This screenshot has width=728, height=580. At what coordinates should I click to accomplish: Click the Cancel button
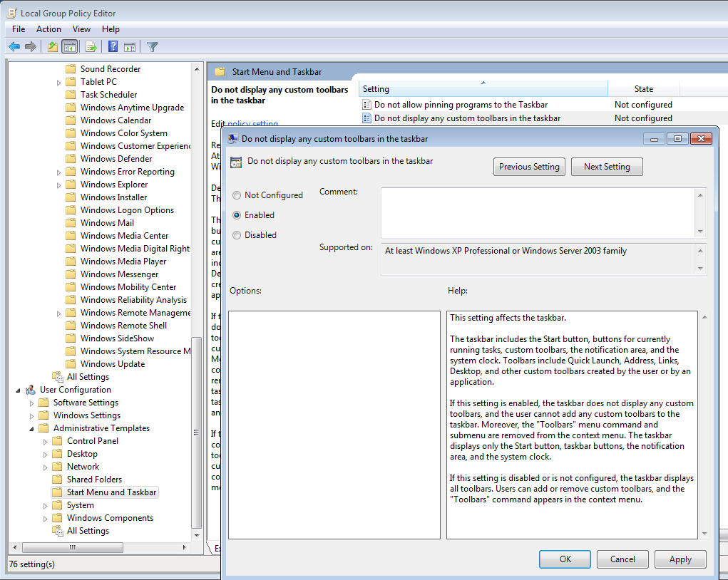coord(622,559)
